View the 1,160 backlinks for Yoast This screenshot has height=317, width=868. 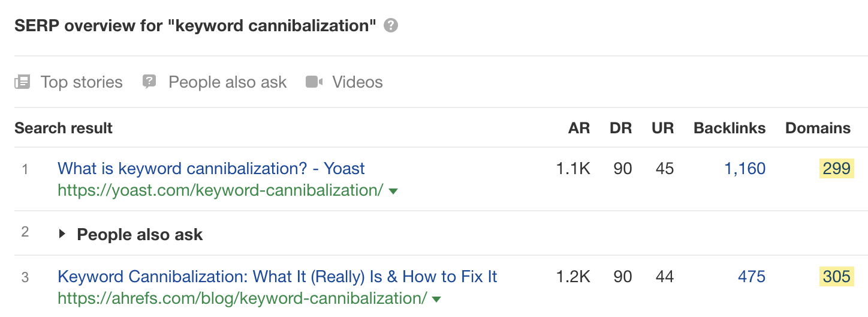pyautogui.click(x=745, y=169)
